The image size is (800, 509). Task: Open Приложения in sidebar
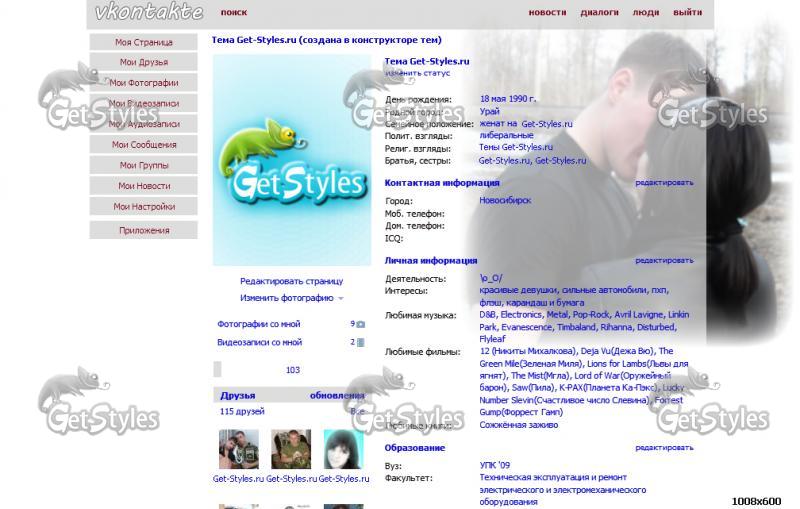pyautogui.click(x=143, y=230)
